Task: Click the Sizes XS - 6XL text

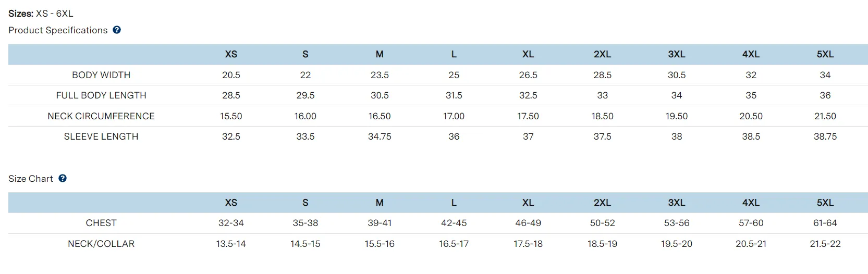Action: 41,14
